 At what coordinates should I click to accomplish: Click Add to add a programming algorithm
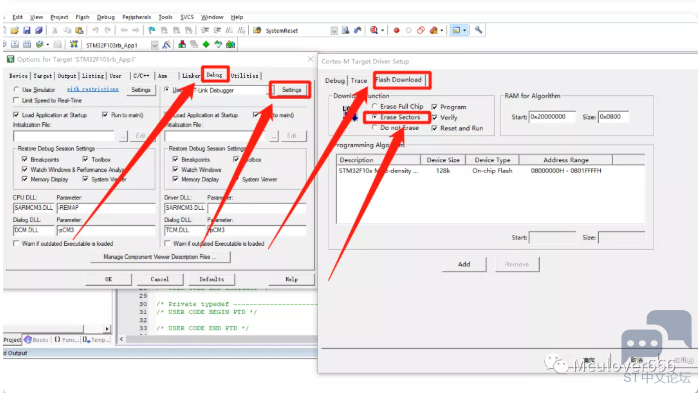tap(464, 264)
